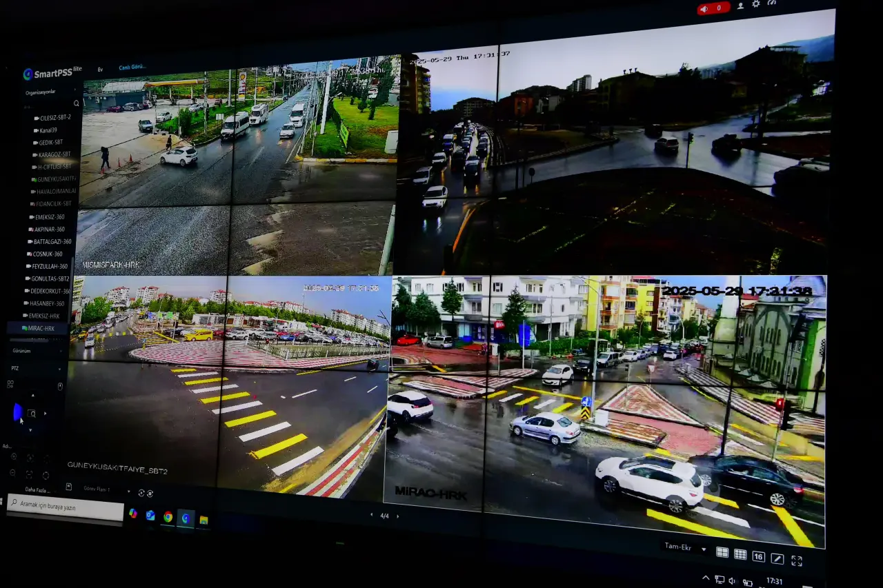The width and height of the screenshot is (883, 588).
Task: Select EMEKSIZ-HRK camera in the tree
Action: click(x=43, y=316)
